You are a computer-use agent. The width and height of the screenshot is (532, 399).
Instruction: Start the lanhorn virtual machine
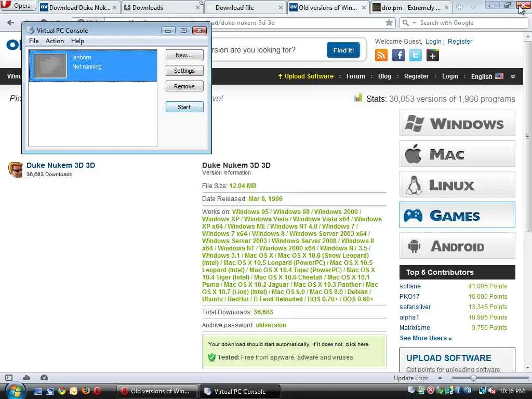click(x=184, y=107)
